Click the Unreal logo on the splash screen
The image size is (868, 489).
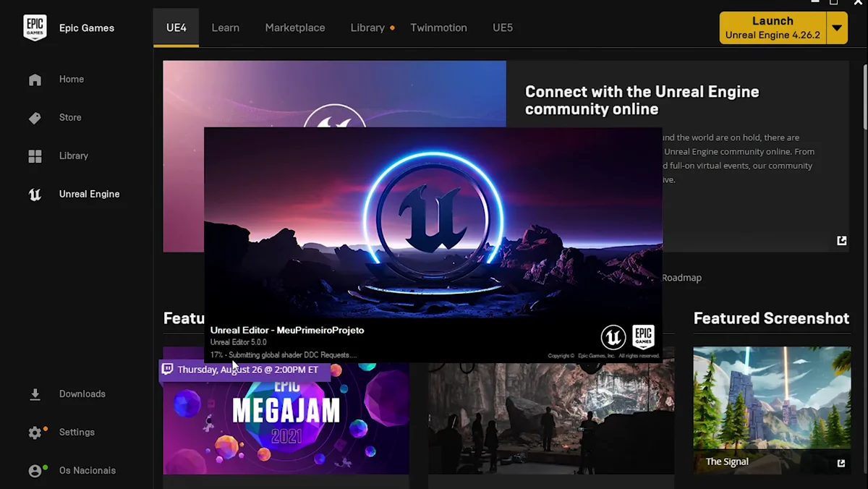[x=613, y=337]
